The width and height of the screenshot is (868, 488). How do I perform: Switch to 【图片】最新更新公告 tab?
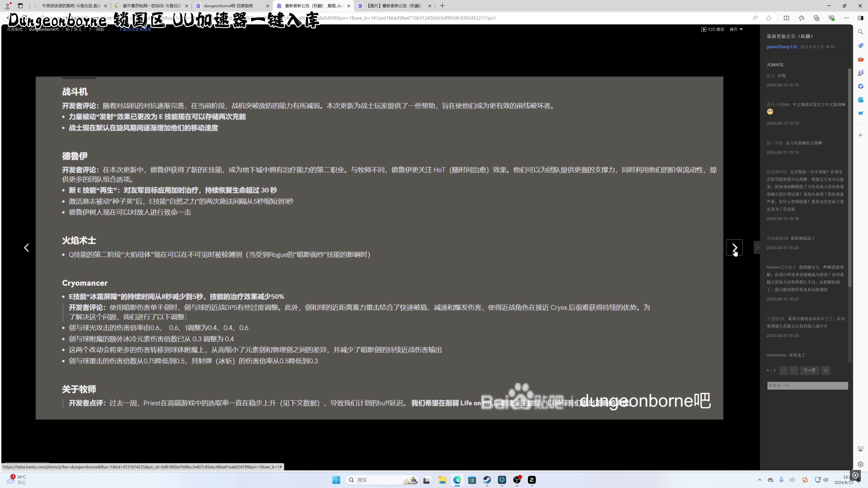pyautogui.click(x=394, y=6)
